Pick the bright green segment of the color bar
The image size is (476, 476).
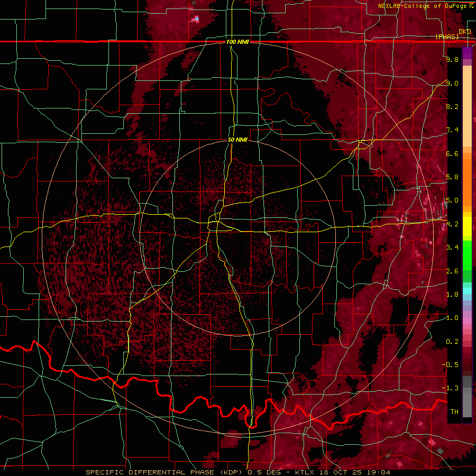coord(467,254)
